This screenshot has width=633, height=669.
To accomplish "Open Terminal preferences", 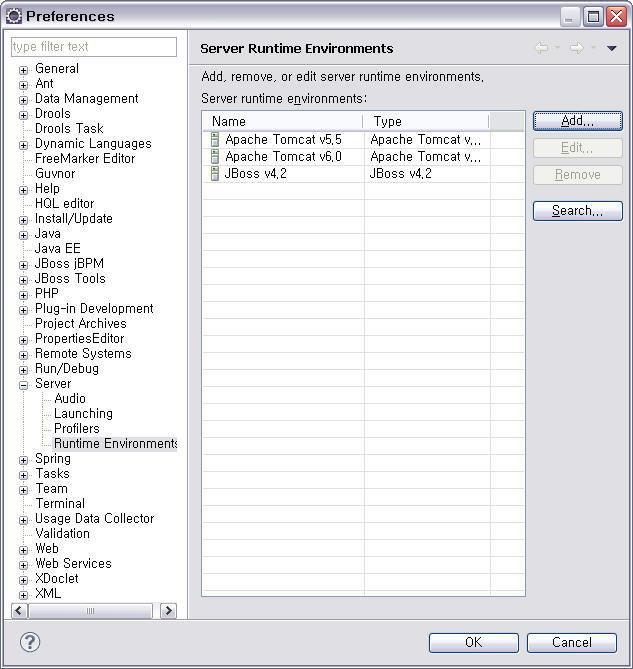I will pos(60,503).
